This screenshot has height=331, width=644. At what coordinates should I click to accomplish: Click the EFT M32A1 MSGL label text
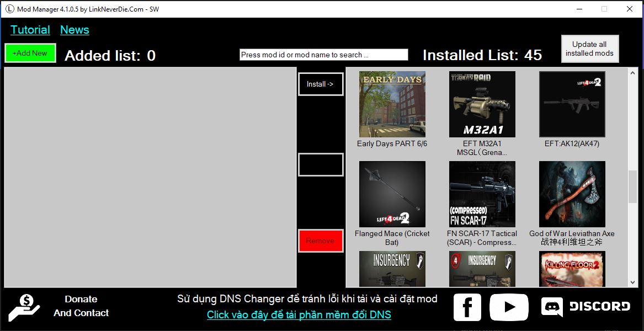tap(482, 148)
